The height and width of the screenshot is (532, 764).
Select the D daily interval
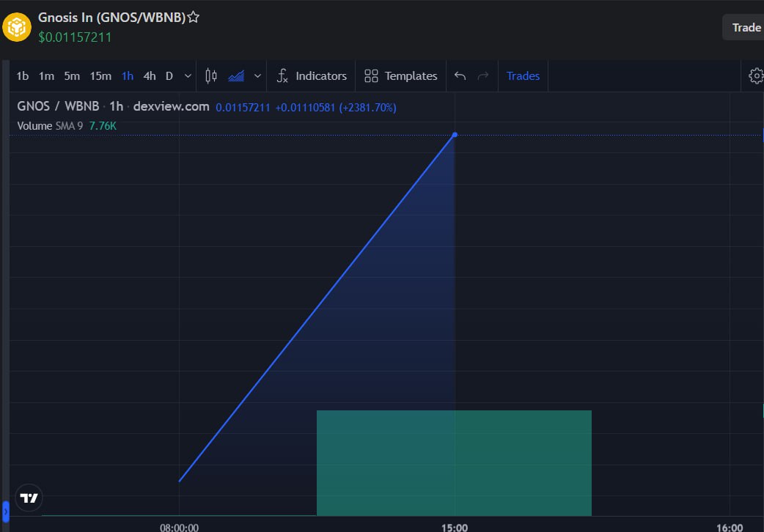click(x=169, y=76)
